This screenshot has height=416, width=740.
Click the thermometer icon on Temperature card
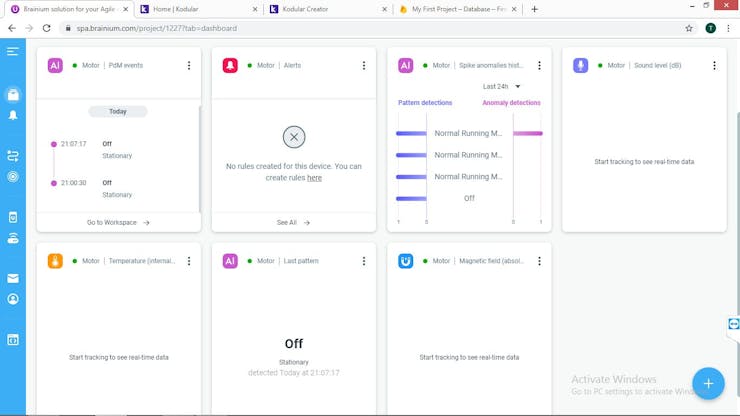point(55,261)
